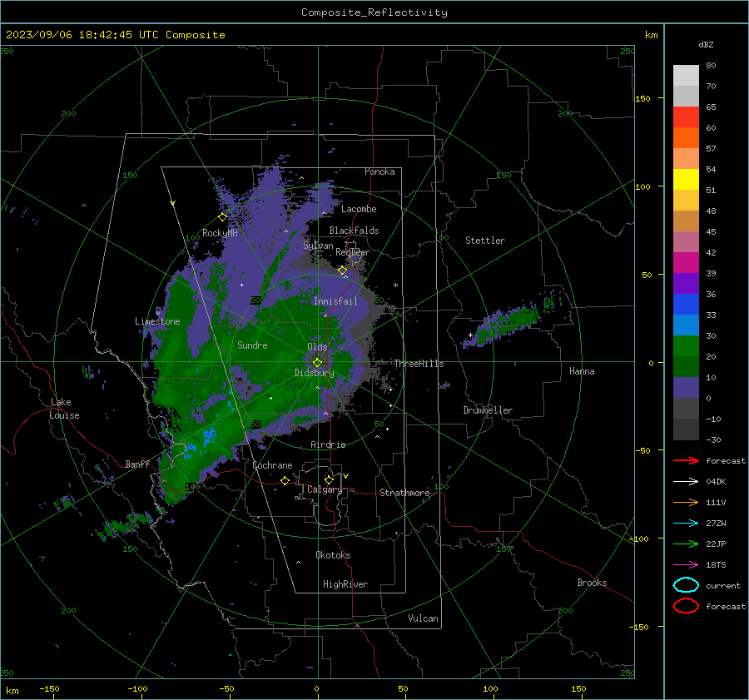Screen dimensions: 749x700
Task: Click the Strathmore label
Action: [x=404, y=493]
